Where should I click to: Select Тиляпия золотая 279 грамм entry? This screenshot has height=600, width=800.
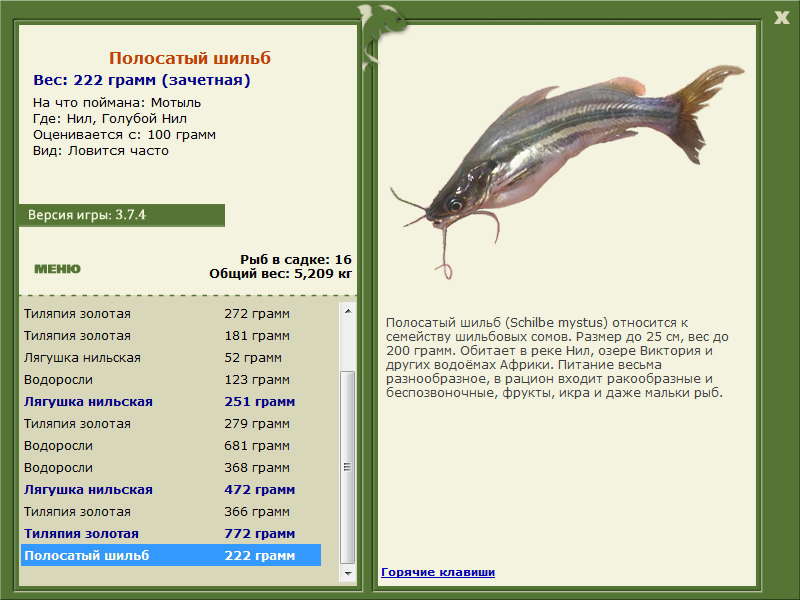[x=170, y=424]
